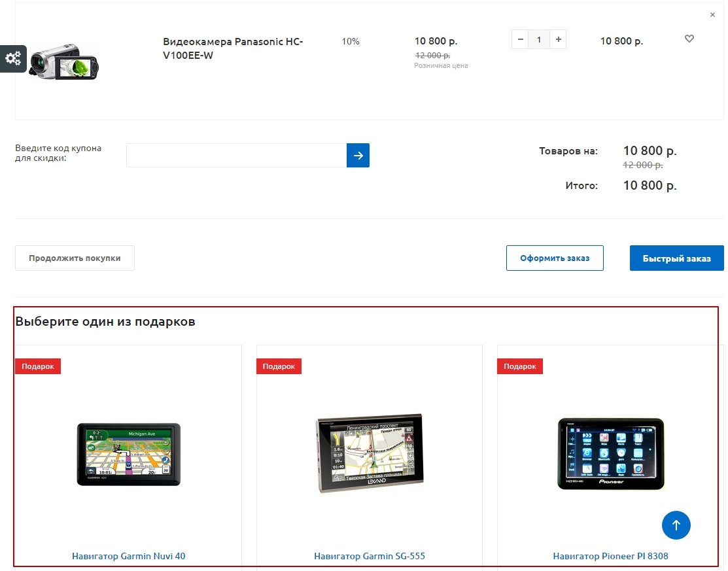The width and height of the screenshot is (728, 571).
Task: Click the quantity field showing 1
Action: click(x=539, y=39)
